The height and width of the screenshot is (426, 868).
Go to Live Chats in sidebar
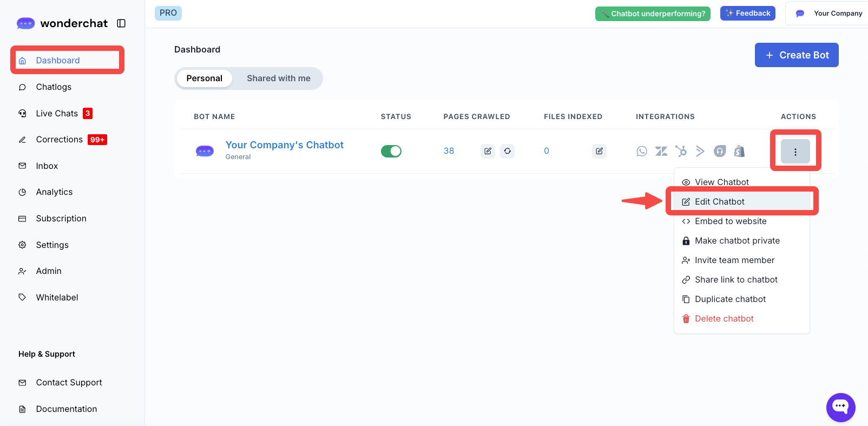pos(57,114)
